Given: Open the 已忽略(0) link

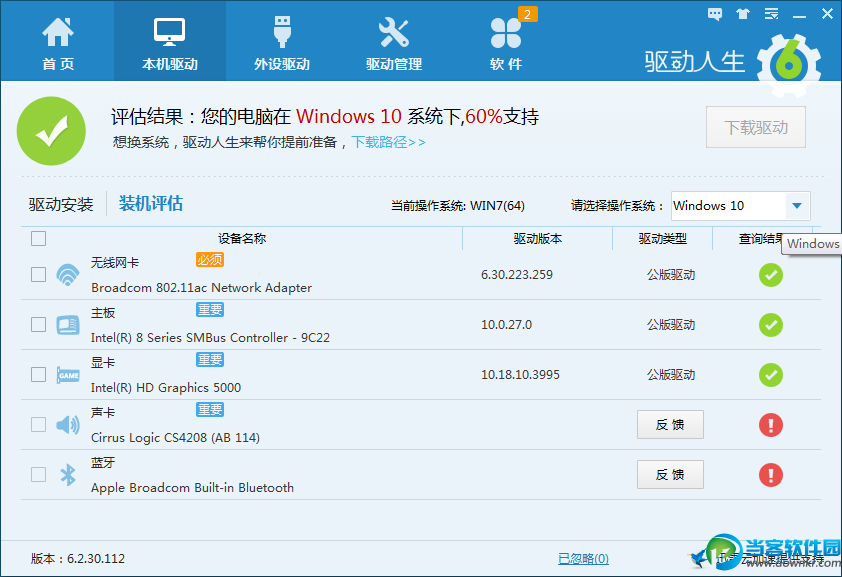Looking at the screenshot, I should click(x=583, y=559).
